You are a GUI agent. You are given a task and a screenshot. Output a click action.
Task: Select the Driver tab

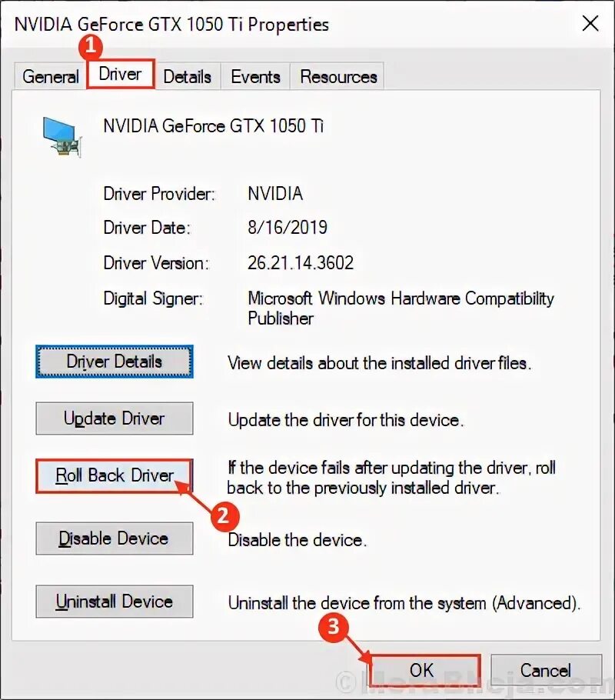[121, 74]
